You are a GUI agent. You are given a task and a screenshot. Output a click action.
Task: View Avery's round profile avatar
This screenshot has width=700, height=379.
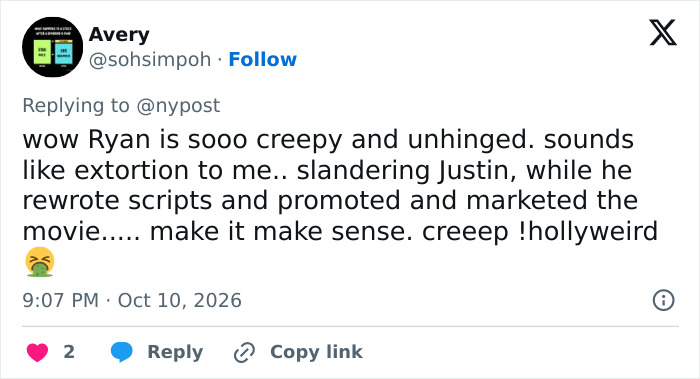tap(53, 47)
